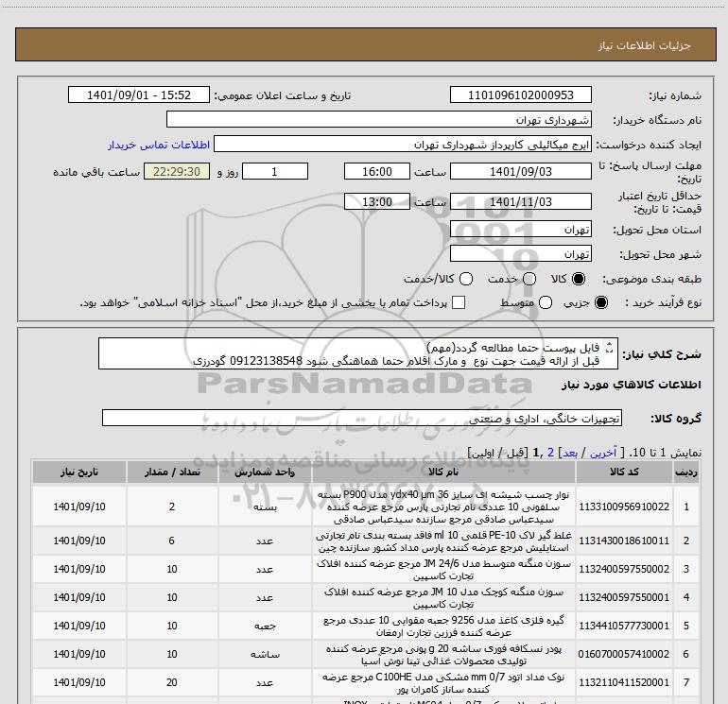
Task: Click item code 016070005741​0002
Action: tap(624, 654)
